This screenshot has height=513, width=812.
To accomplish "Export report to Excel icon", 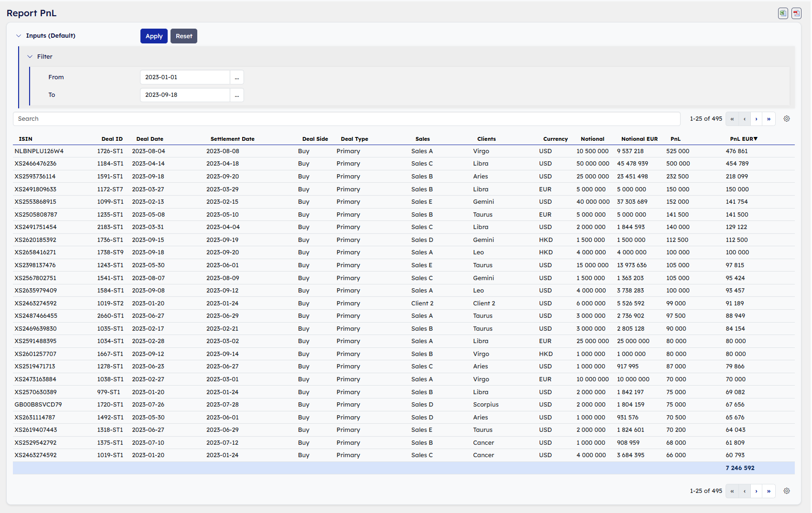I will tap(783, 13).
